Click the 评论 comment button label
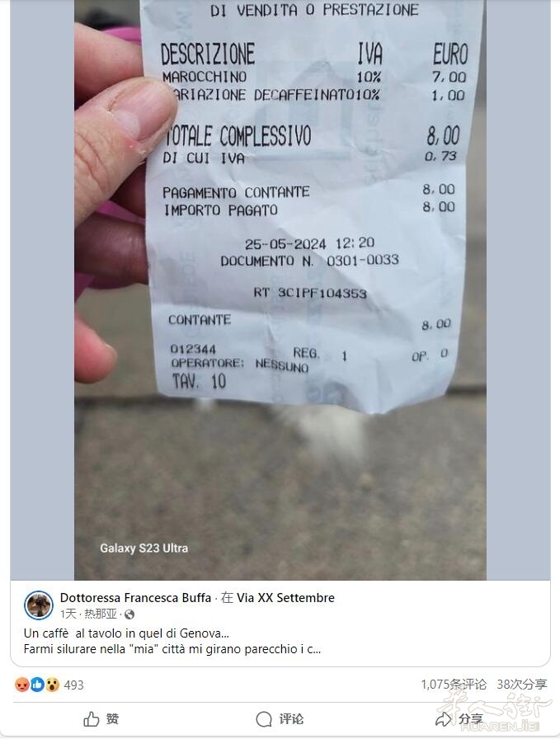 (x=291, y=719)
